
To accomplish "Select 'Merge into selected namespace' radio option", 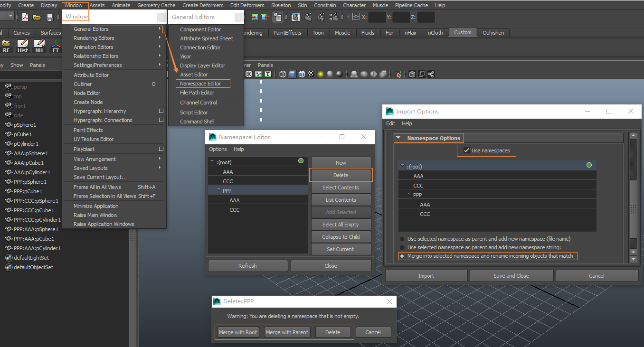I will pos(402,256).
